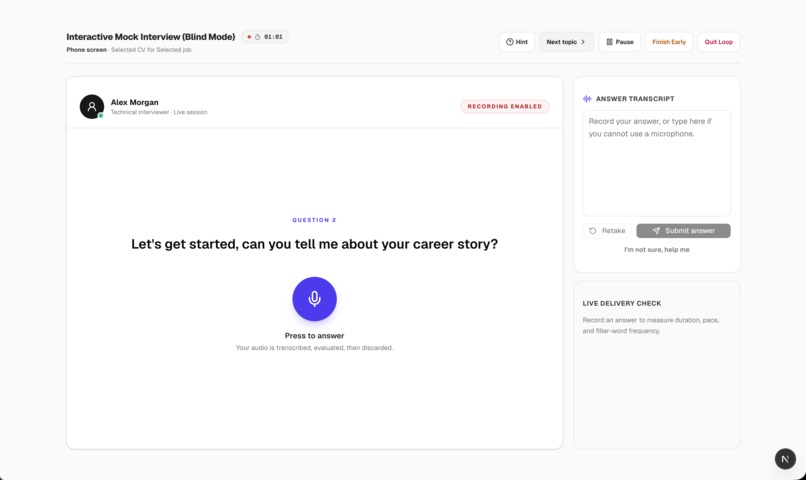Image resolution: width=806 pixels, height=480 pixels.
Task: Click the Answer Transcript waveform icon
Action: pos(587,99)
